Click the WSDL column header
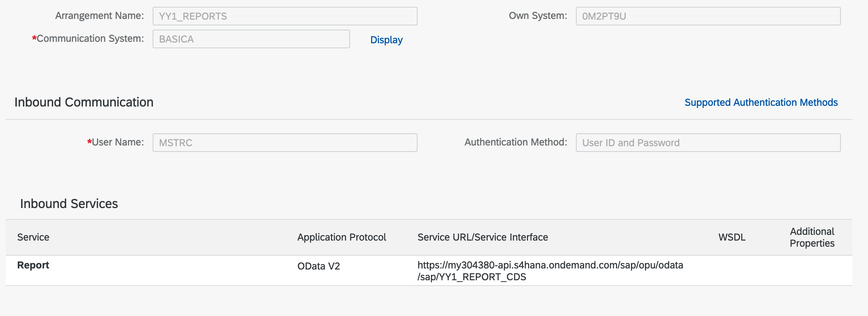This screenshot has height=316, width=868. coord(731,237)
